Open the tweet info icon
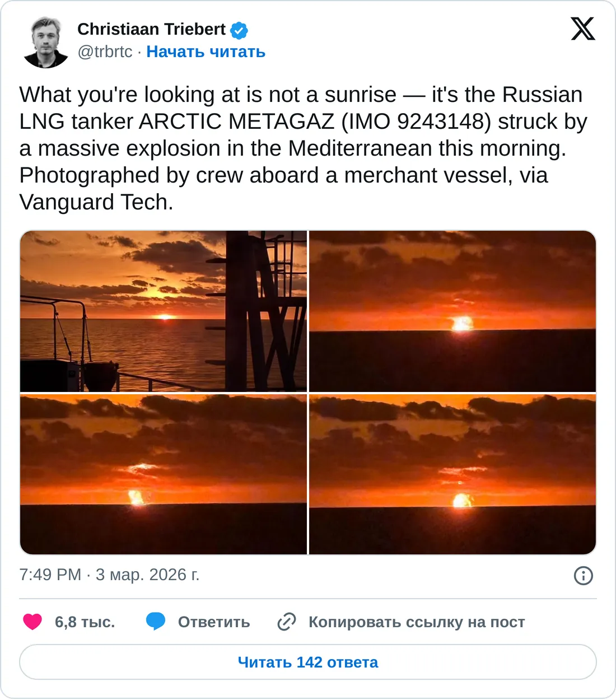 click(x=583, y=575)
